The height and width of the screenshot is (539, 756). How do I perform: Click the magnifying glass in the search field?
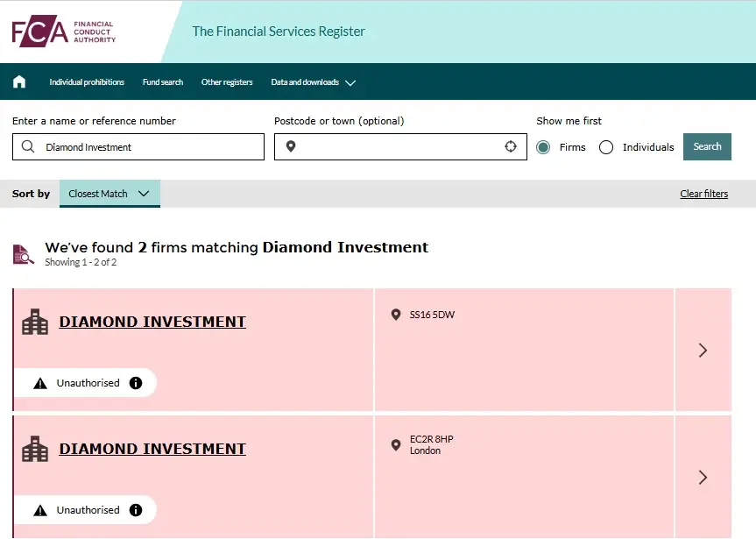click(26, 146)
